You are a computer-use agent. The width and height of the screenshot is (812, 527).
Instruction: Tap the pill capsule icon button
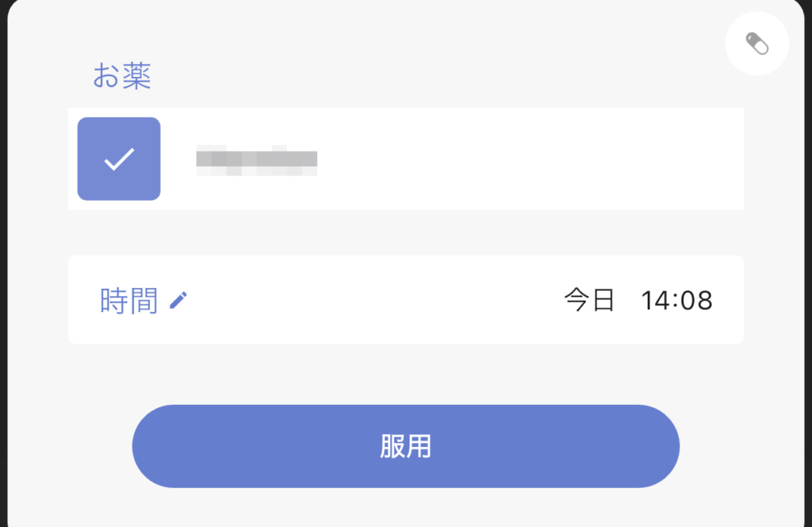point(756,44)
